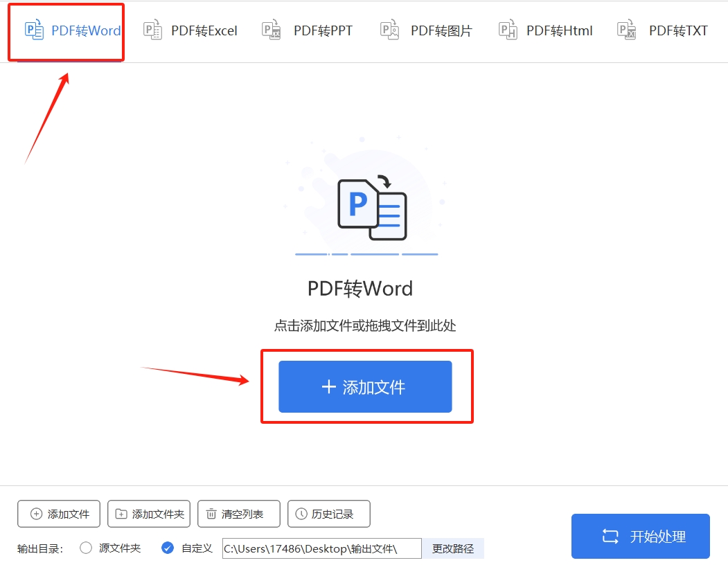The height and width of the screenshot is (574, 728).
Task: Enable the 自定义 output path option
Action: point(168,548)
